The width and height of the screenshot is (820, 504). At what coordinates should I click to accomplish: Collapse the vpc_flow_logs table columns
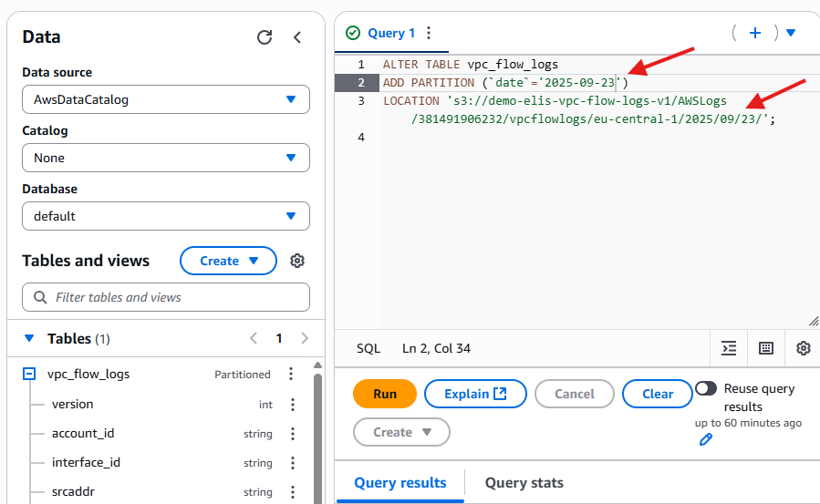point(29,374)
